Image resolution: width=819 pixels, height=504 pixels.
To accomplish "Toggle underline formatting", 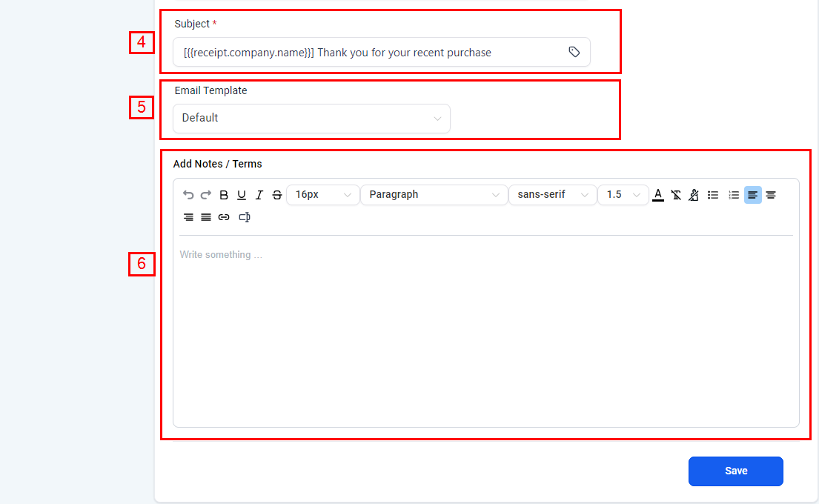I will [x=242, y=195].
